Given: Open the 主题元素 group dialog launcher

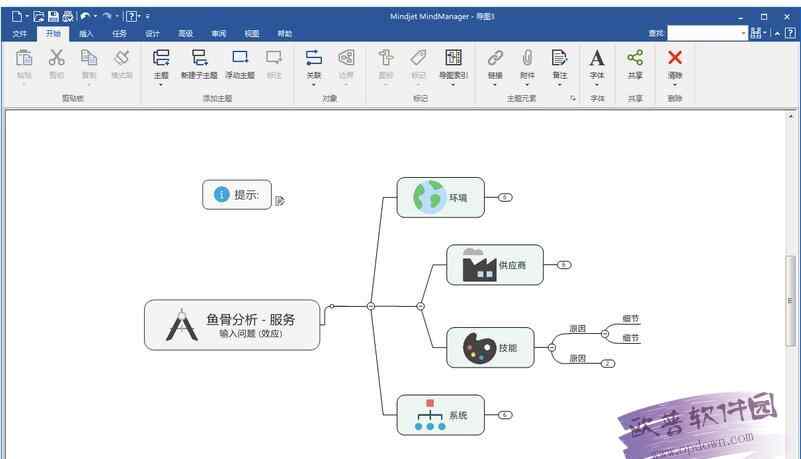Looking at the screenshot, I should pyautogui.click(x=573, y=98).
